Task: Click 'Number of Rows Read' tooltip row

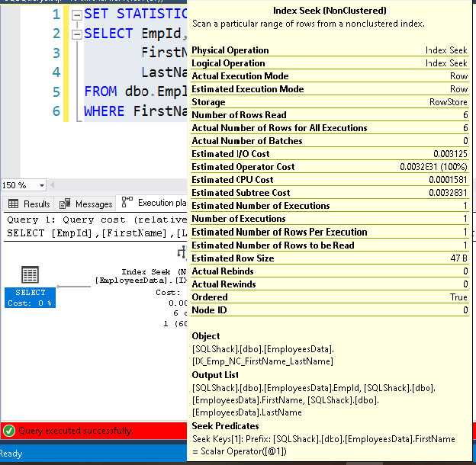Action: pos(330,115)
